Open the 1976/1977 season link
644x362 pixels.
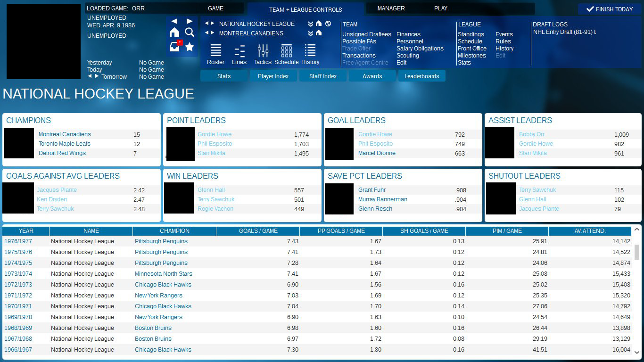pos(18,241)
